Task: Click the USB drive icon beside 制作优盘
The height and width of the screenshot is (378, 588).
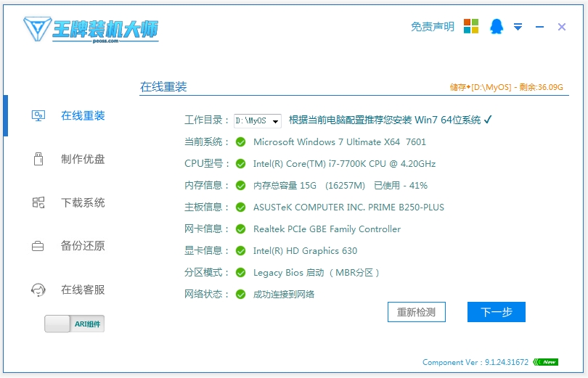Action: (x=38, y=159)
